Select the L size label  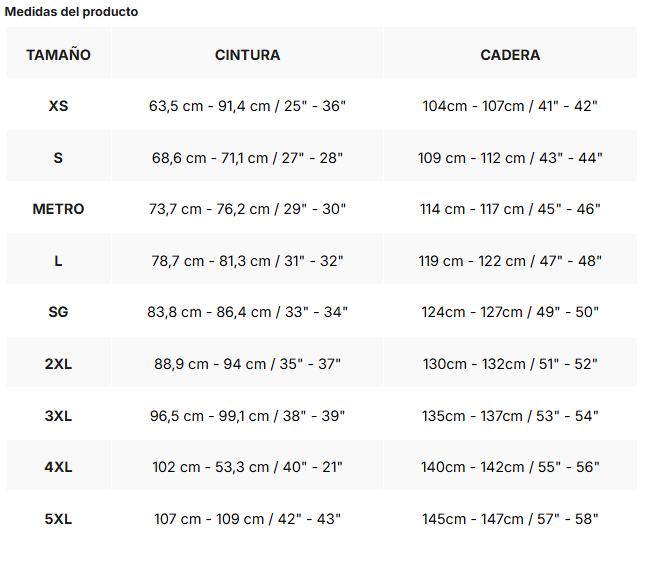pos(58,261)
